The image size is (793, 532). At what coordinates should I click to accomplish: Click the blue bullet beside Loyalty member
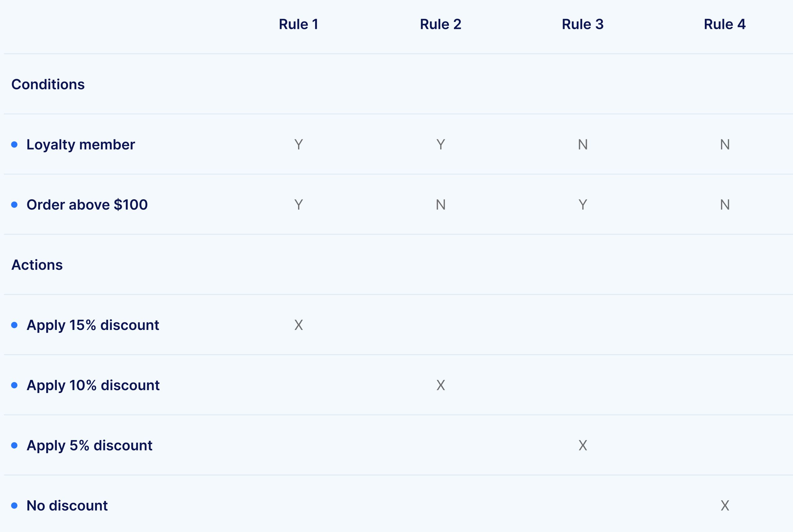click(x=14, y=145)
